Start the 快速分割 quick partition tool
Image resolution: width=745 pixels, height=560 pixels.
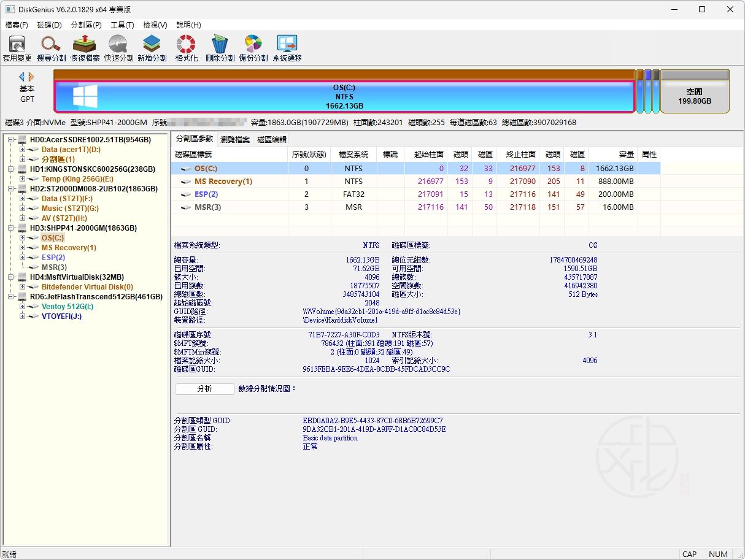pyautogui.click(x=118, y=48)
